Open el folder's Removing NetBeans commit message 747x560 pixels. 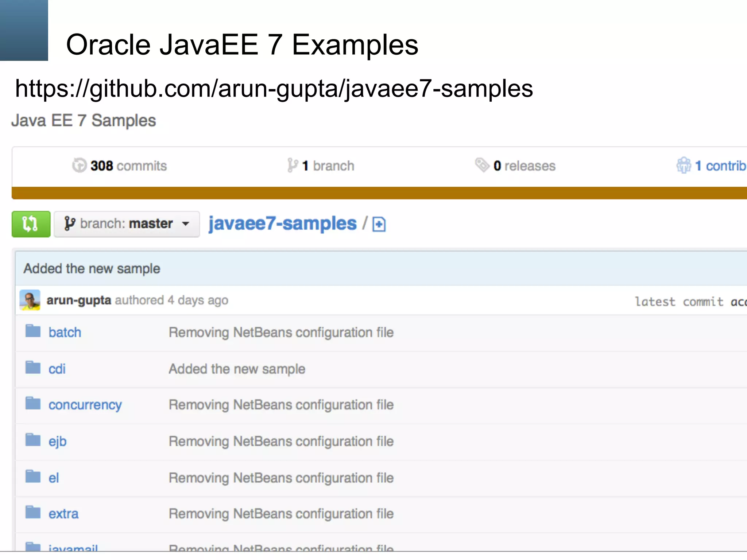pyautogui.click(x=281, y=478)
